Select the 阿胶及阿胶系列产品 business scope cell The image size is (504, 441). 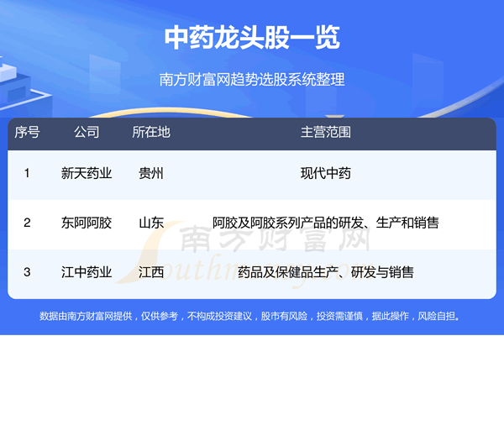[x=326, y=223]
